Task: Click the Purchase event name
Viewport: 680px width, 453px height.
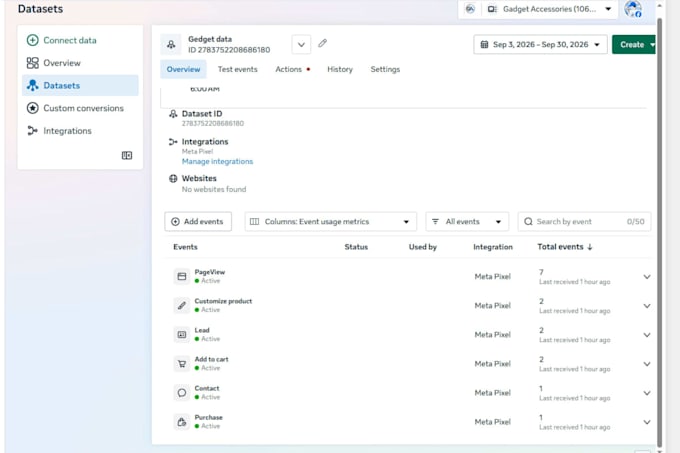Action: (x=208, y=417)
